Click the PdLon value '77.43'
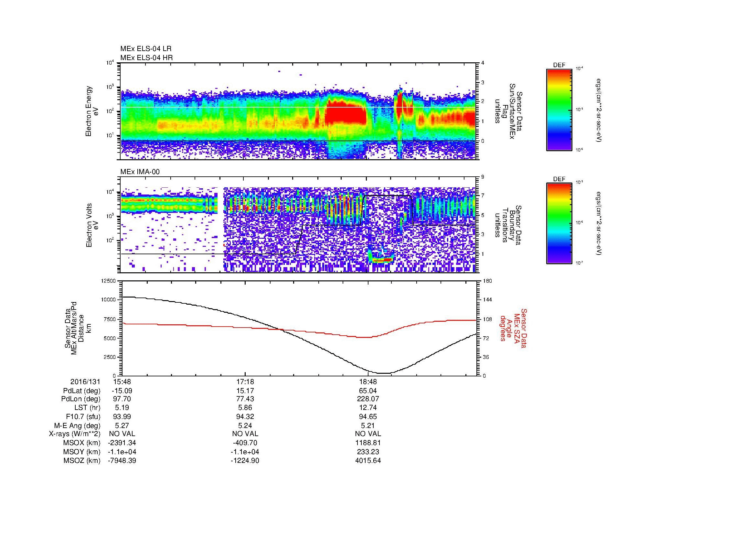 point(245,399)
